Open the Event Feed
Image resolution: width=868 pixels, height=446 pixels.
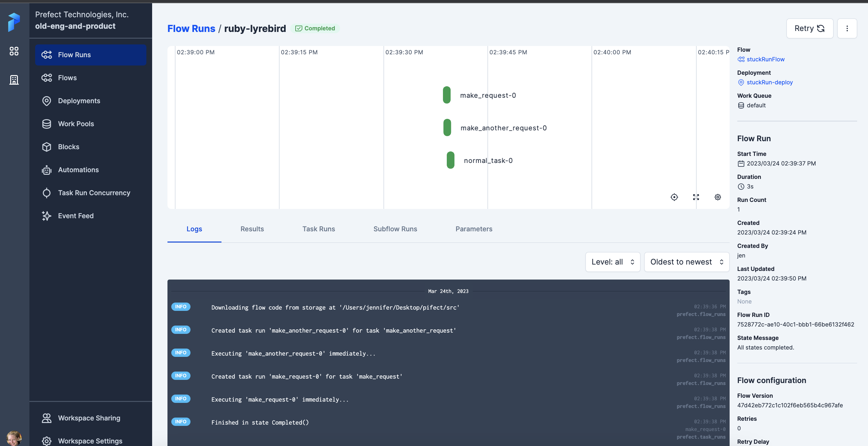(75, 216)
